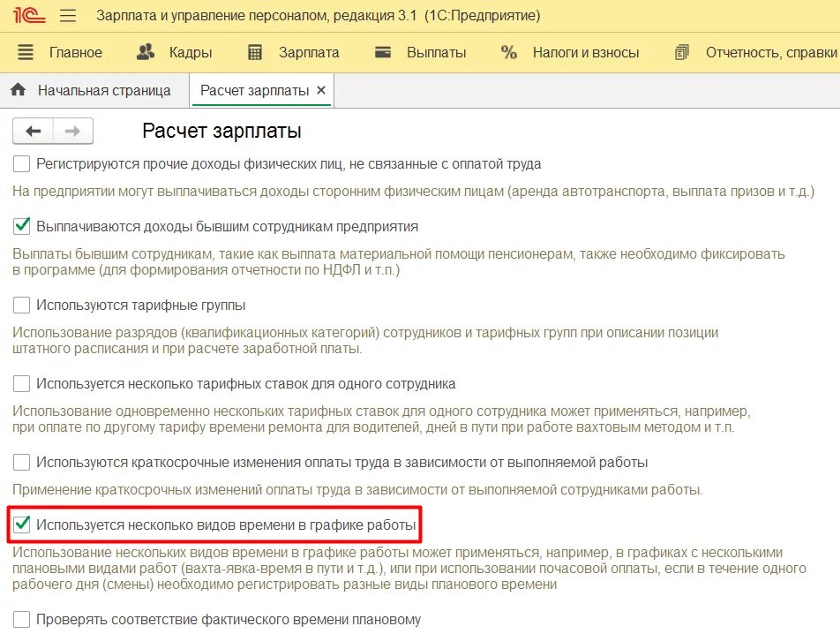Open the Главное section

point(76,52)
